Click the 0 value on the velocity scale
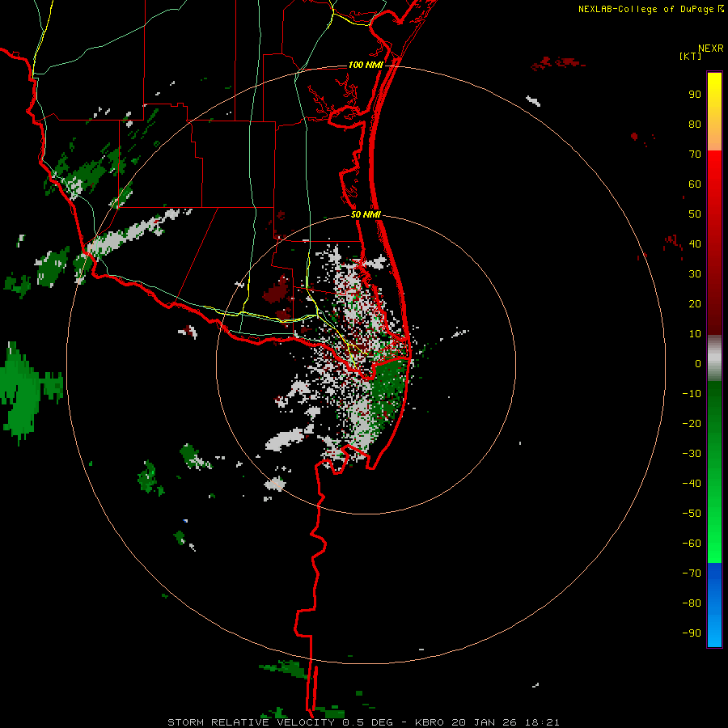Image resolution: width=728 pixels, height=728 pixels. pyautogui.click(x=698, y=363)
